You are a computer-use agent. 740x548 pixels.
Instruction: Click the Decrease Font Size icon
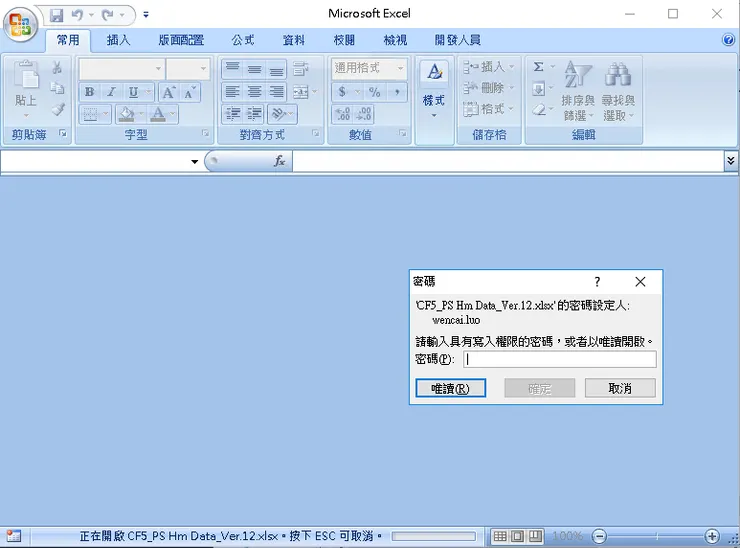[190, 93]
